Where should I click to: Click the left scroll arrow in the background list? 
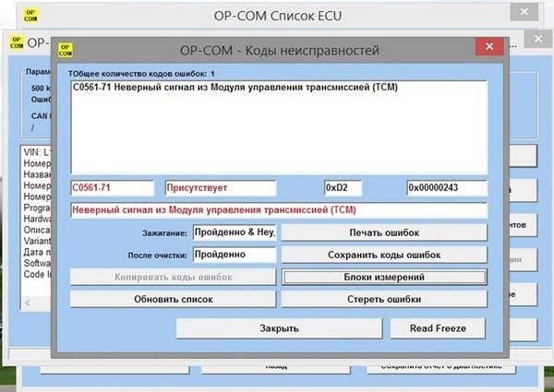click(28, 303)
